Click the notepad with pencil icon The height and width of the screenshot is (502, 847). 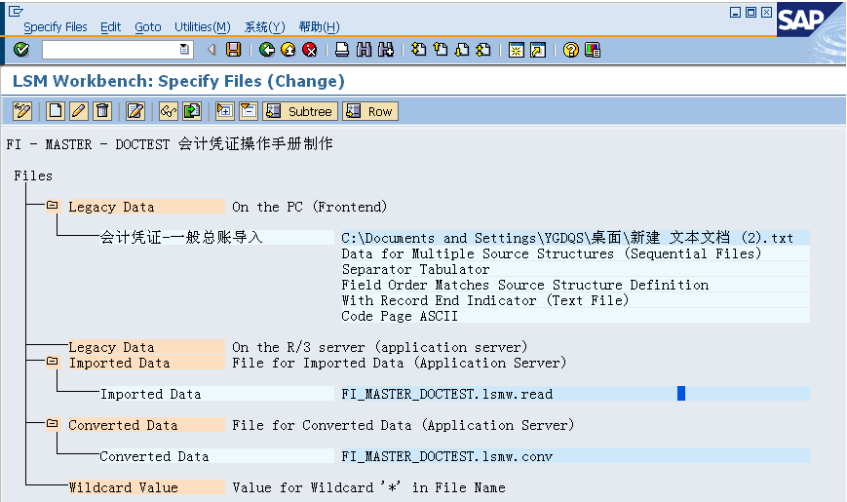pos(135,111)
